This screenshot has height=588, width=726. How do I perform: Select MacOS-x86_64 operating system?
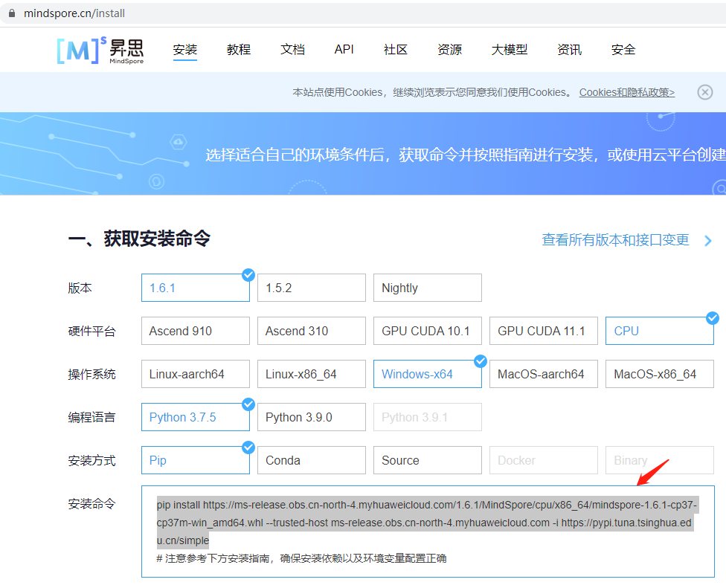pos(660,374)
